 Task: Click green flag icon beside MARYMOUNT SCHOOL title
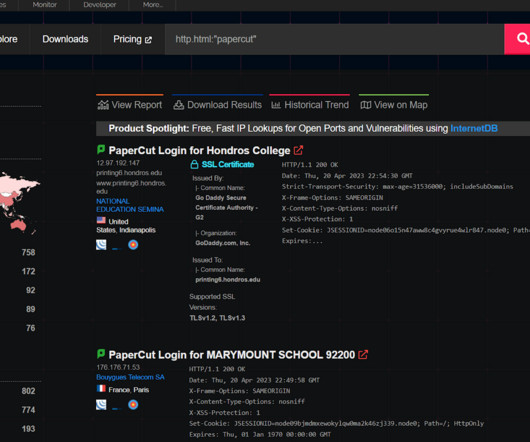[101, 353]
